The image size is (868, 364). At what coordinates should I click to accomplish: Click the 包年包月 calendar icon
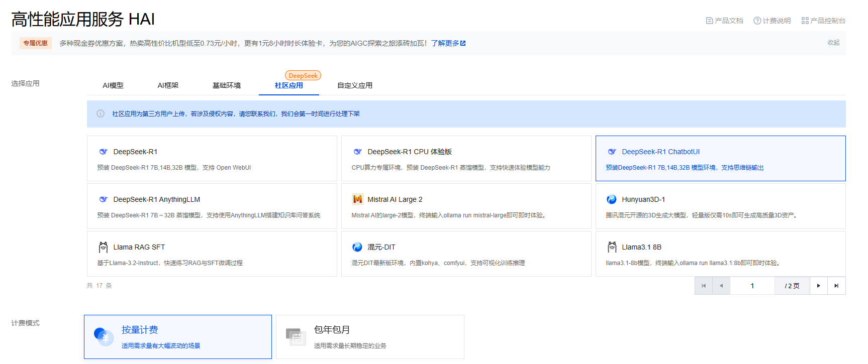pos(296,336)
